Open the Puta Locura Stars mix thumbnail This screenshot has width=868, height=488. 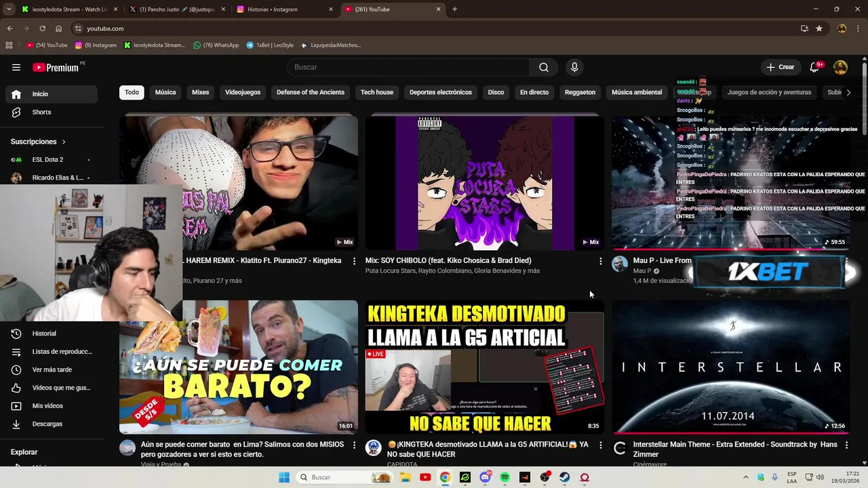pos(484,183)
